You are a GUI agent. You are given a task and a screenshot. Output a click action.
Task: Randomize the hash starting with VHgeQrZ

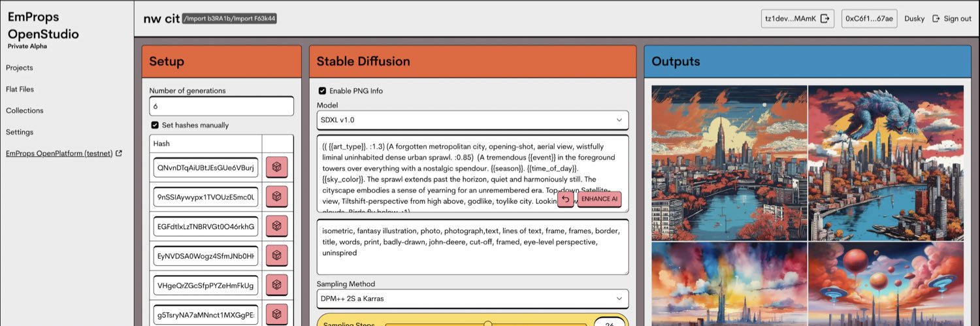(276, 285)
